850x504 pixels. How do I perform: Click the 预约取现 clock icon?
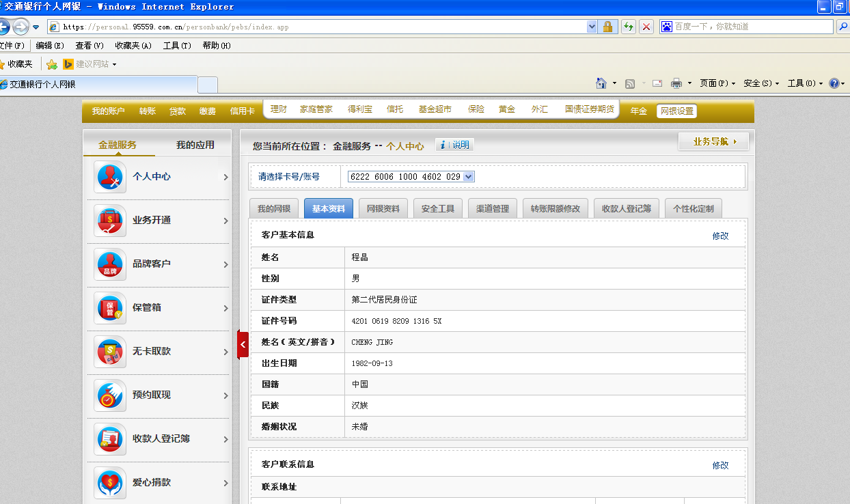pyautogui.click(x=110, y=395)
